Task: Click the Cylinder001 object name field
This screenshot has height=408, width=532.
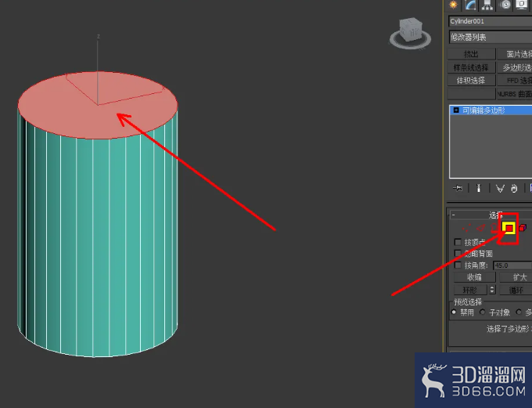Action: pyautogui.click(x=491, y=21)
